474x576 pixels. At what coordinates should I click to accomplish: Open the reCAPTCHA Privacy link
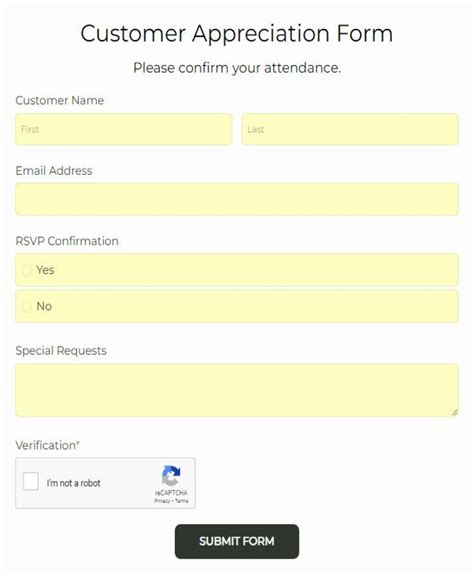(162, 501)
